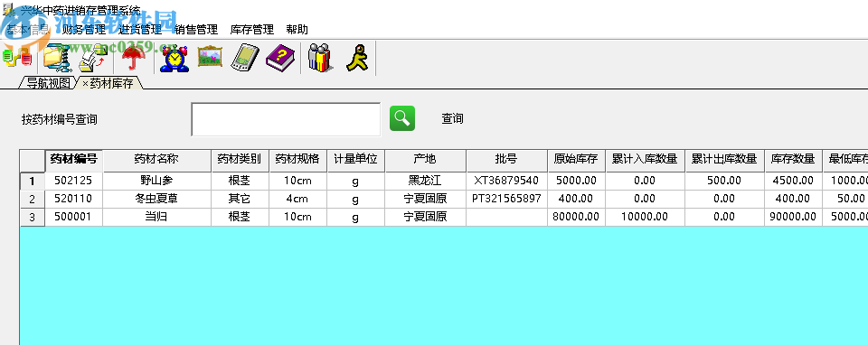Click the 批号 column header
Image resolution: width=868 pixels, height=345 pixels.
(x=506, y=160)
